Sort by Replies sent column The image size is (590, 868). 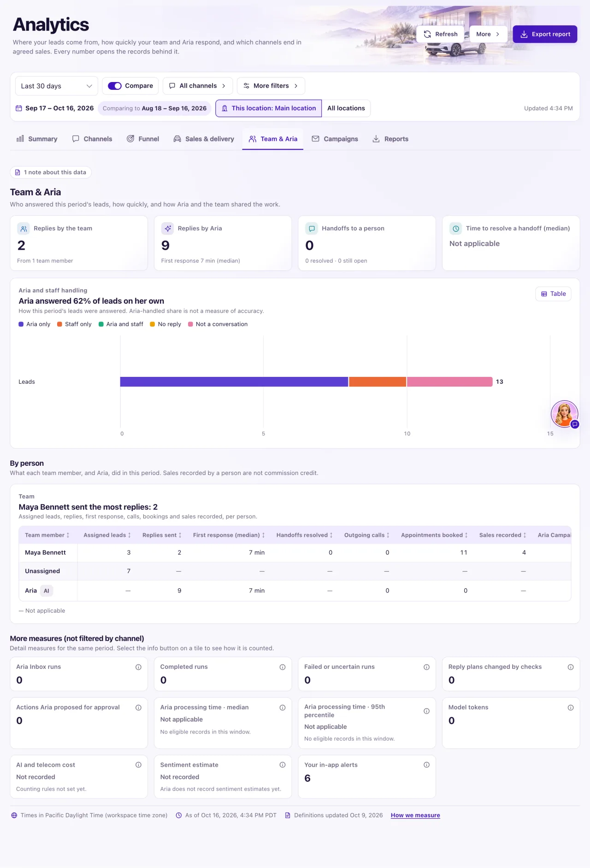162,535
